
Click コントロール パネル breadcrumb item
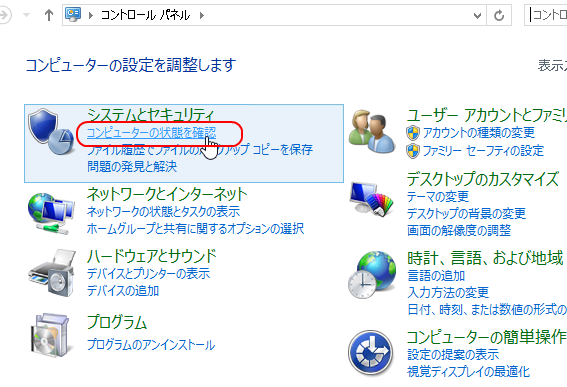click(x=145, y=15)
